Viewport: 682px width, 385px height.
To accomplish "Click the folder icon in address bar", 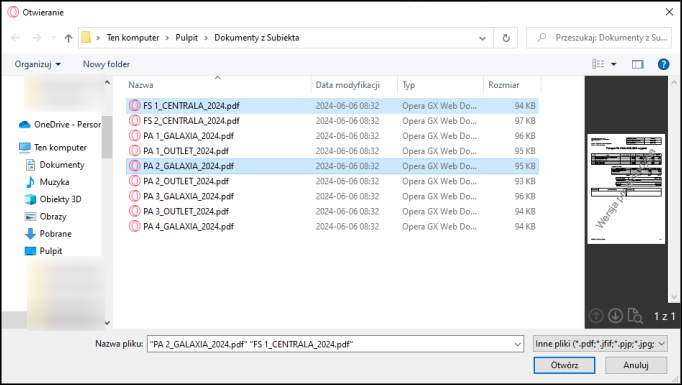I will pos(86,37).
